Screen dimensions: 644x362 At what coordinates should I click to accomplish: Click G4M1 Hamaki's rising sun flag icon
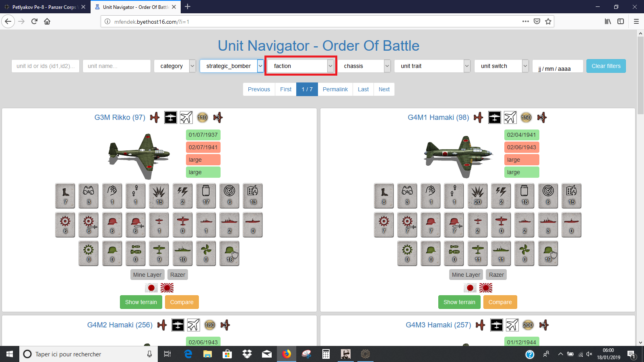485,288
